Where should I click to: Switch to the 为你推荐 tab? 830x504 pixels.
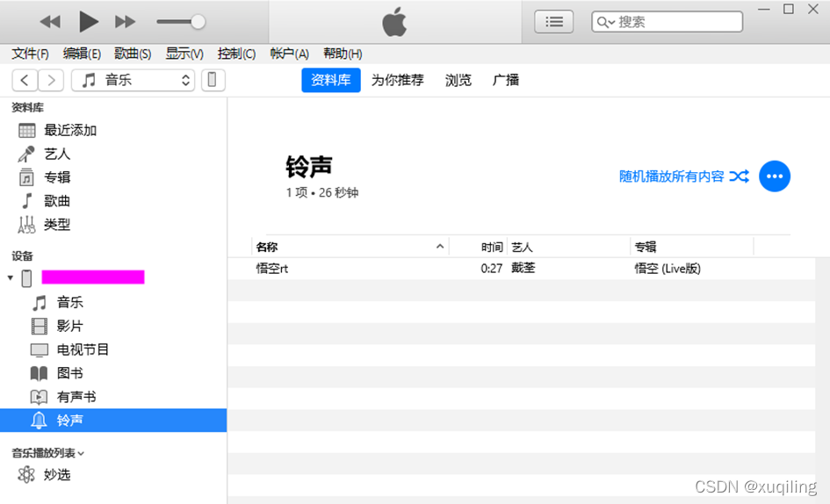pyautogui.click(x=398, y=80)
